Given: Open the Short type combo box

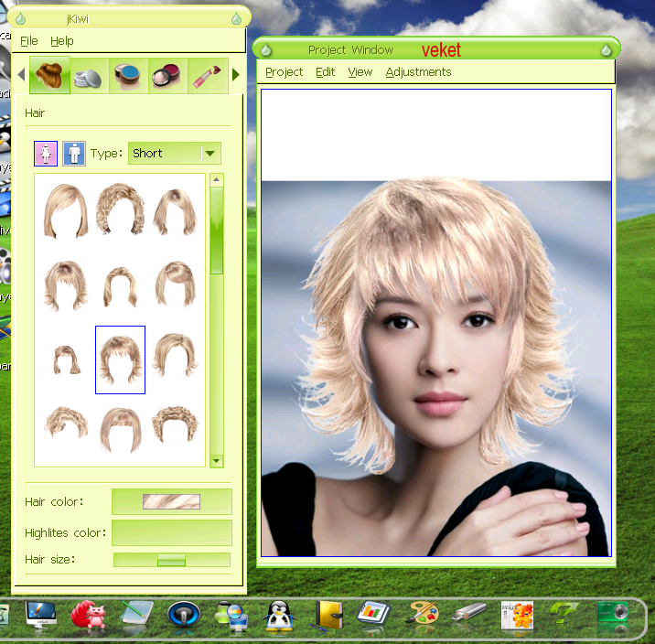Looking at the screenshot, I should pyautogui.click(x=174, y=154).
